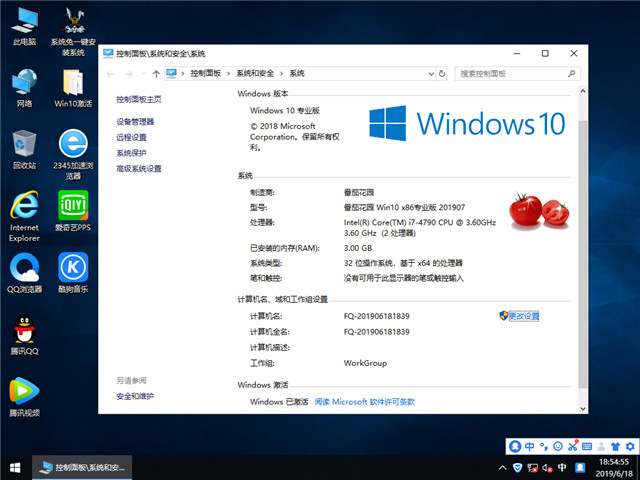Refresh the control panel page
Image resolution: width=640 pixels, height=480 pixels.
click(x=442, y=74)
